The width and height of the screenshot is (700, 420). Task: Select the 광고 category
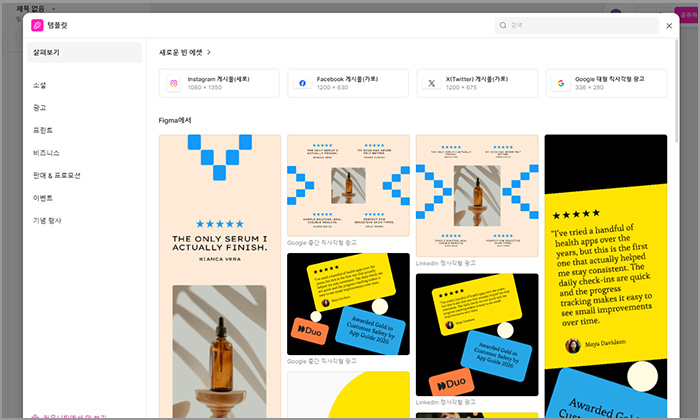[39, 108]
